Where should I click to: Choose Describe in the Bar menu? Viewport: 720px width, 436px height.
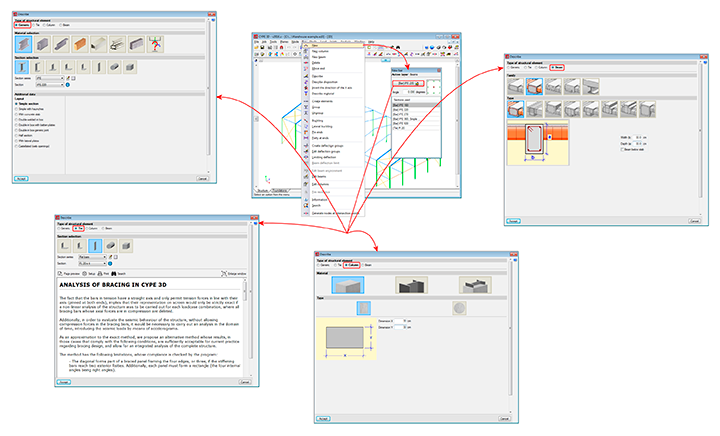click(x=318, y=76)
